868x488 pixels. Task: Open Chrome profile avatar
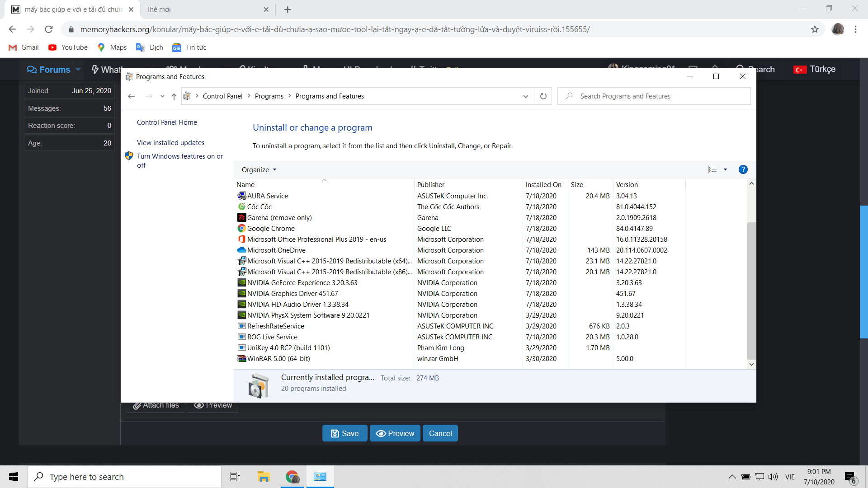pos(838,29)
